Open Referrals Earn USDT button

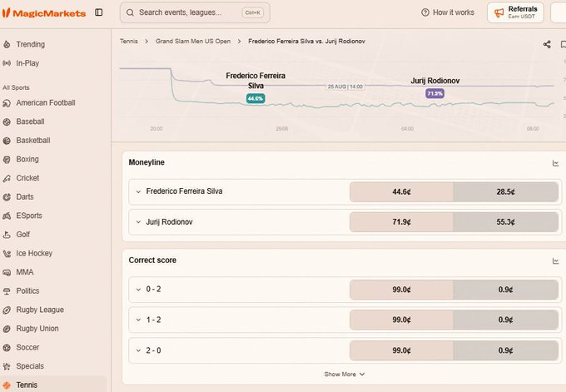click(515, 12)
